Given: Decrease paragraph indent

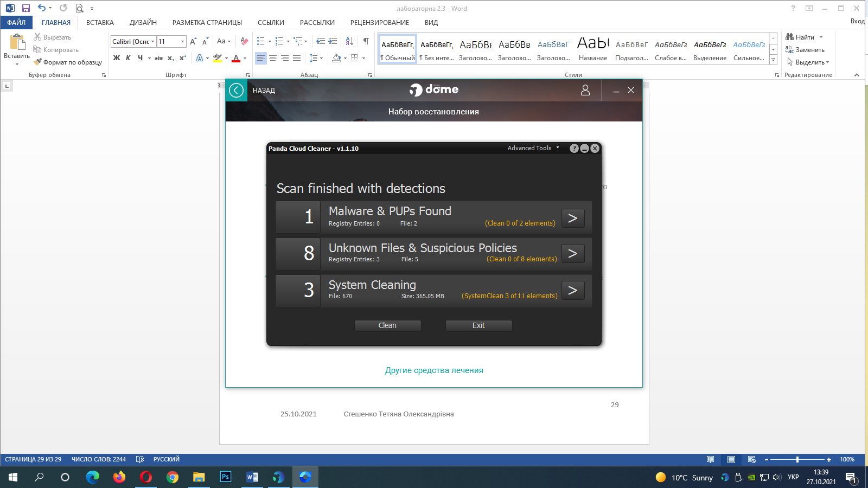Looking at the screenshot, I should click(x=321, y=41).
